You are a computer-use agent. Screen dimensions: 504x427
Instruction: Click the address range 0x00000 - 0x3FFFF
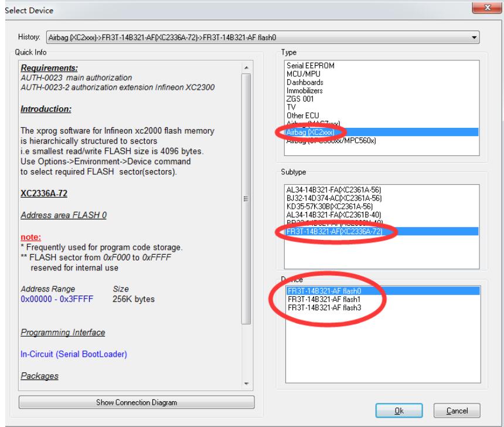click(57, 299)
